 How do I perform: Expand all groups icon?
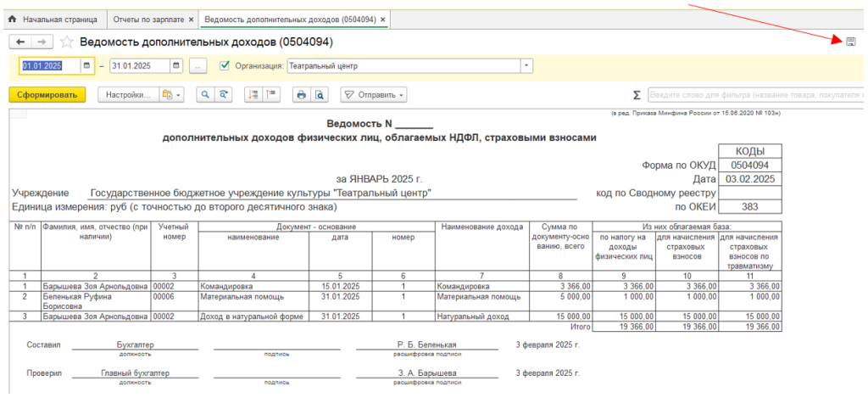click(x=253, y=95)
